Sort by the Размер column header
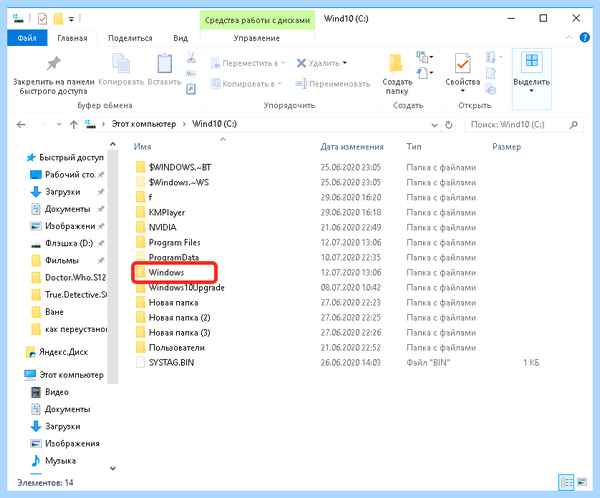 [506, 147]
